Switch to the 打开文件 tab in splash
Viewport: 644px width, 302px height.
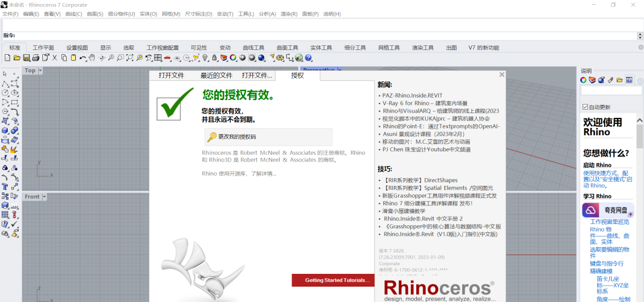(x=172, y=76)
